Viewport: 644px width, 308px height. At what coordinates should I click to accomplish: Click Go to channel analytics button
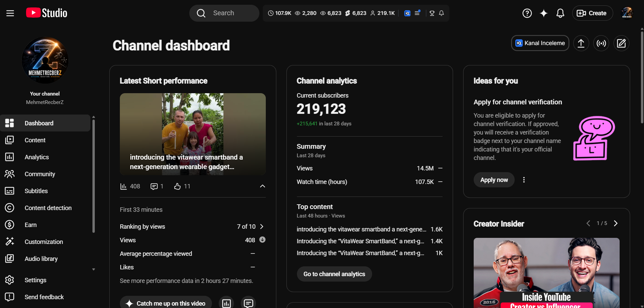[334, 274]
